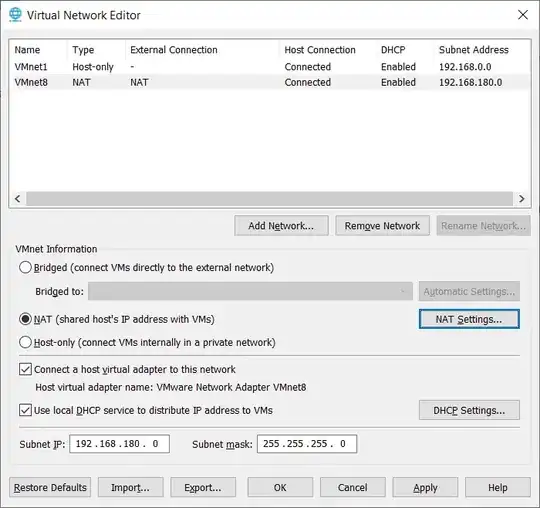Select the VMnet8 NAT network row
Screen dimensions: 540x508
[269, 82]
